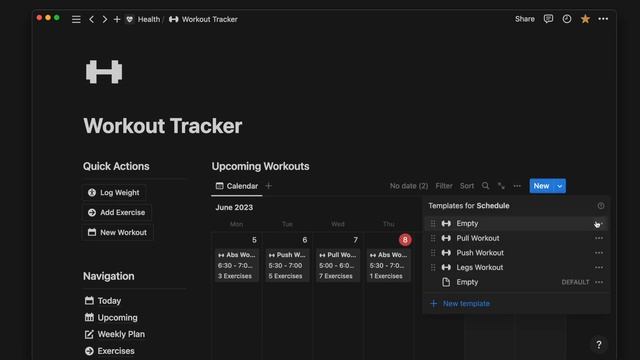Open the sidebar hamburger menu
The height and width of the screenshot is (360, 640).
(x=76, y=19)
